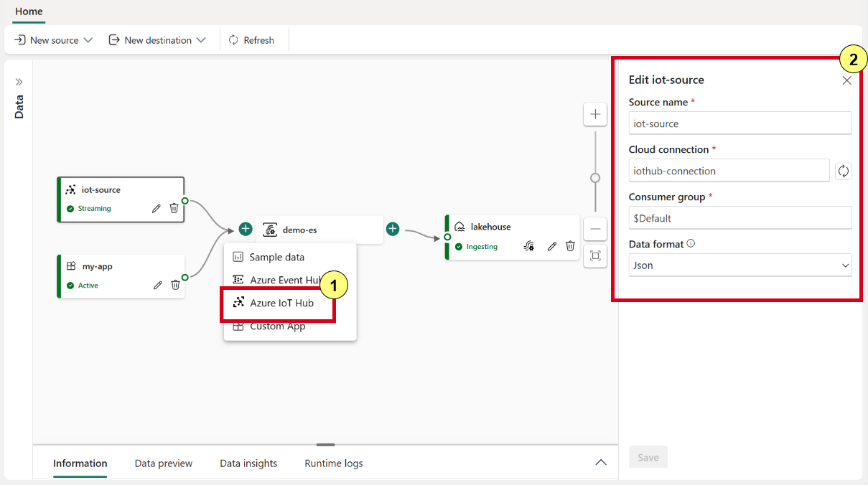Click the lakehouse node icon
The width and height of the screenshot is (868, 485).
point(459,227)
